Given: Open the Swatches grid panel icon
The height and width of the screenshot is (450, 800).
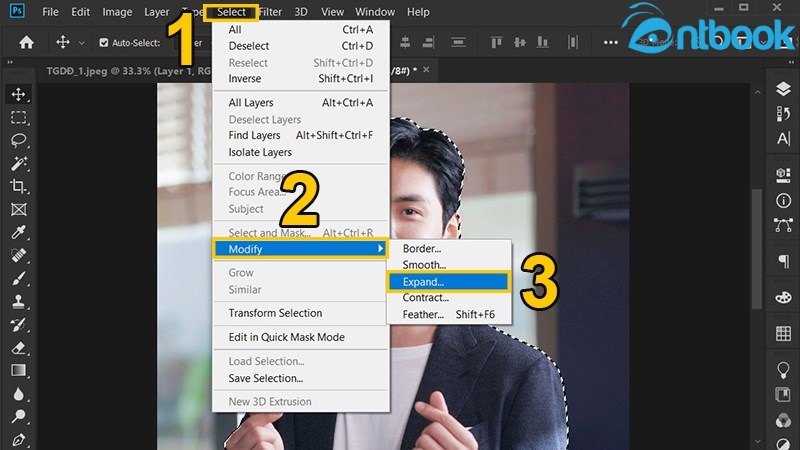Looking at the screenshot, I should 783,334.
